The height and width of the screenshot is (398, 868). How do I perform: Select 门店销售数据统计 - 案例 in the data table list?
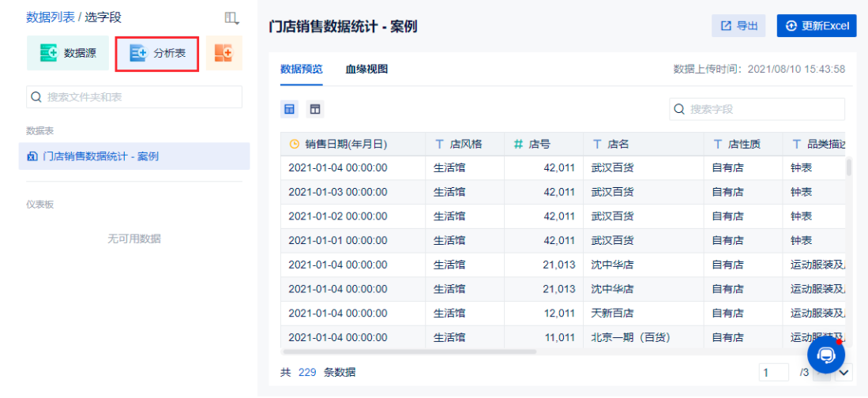100,156
